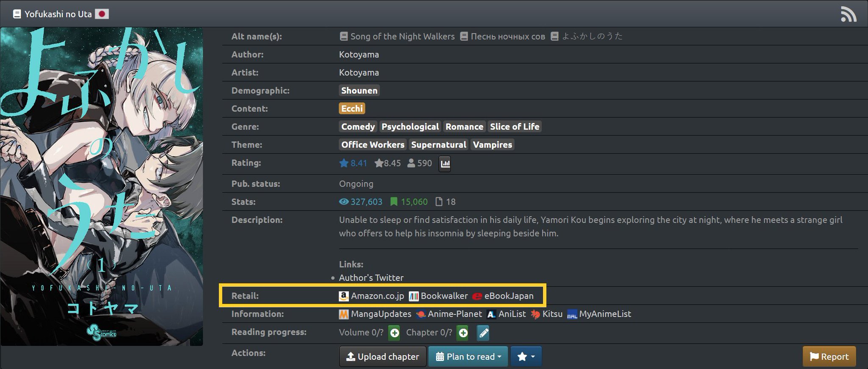Select the Ecchi content tag
868x369 pixels.
coord(352,109)
